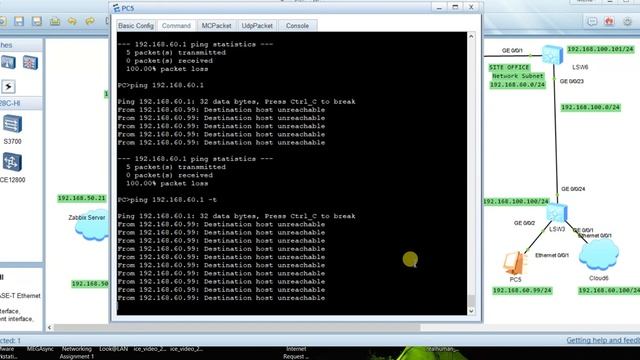Click the Network Subnet label text
This screenshot has width=640, height=360.
518,76
